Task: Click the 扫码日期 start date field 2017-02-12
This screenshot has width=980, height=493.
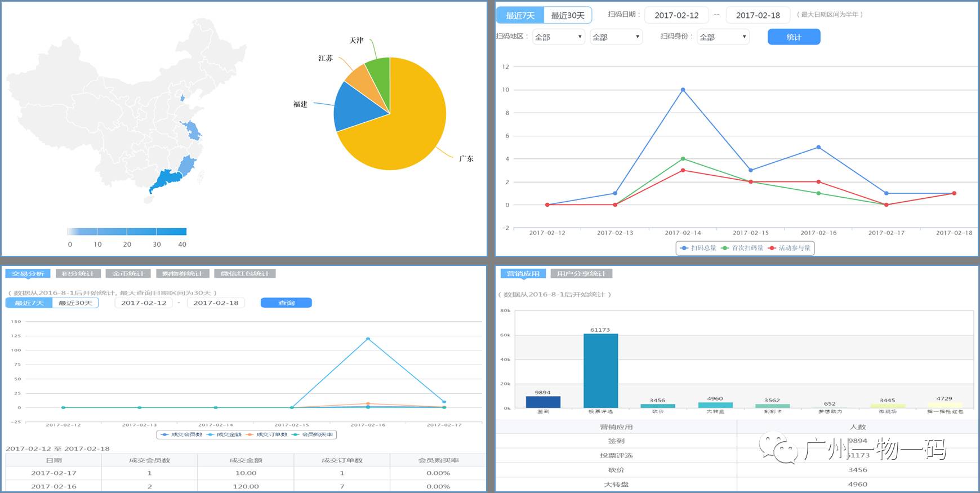Action: 676,15
